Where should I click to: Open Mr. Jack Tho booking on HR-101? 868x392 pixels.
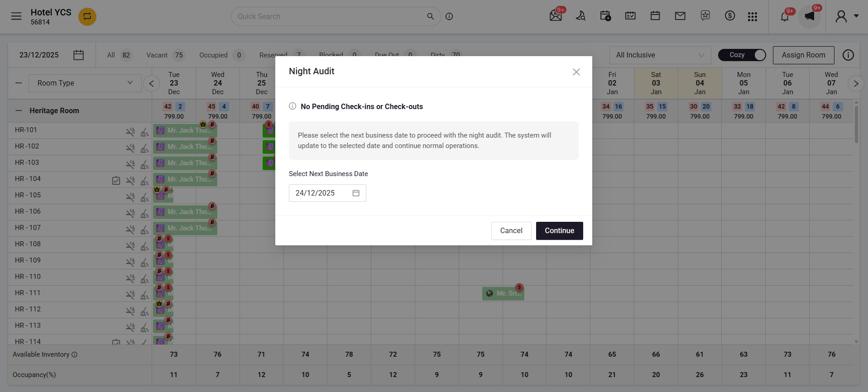[x=185, y=130]
